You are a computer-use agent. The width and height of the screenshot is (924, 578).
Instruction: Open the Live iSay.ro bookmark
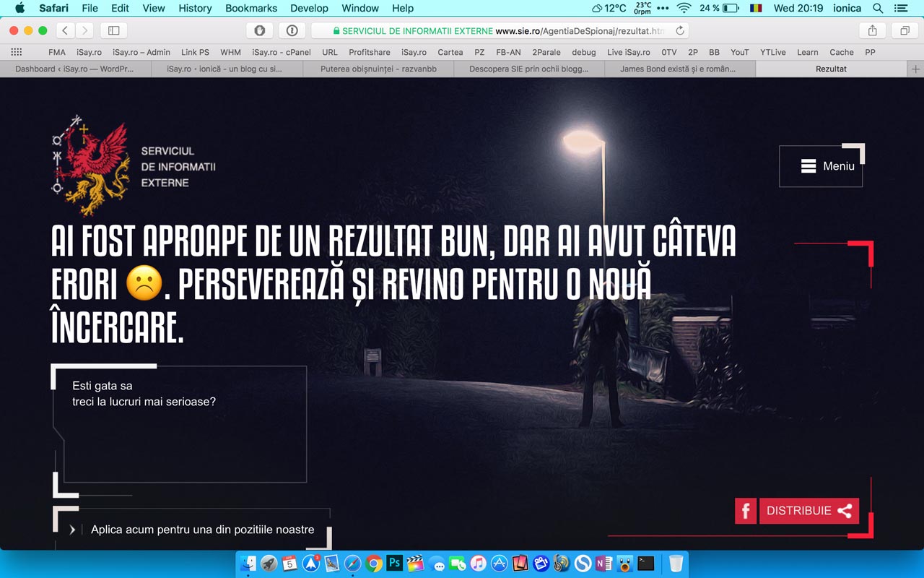point(629,52)
